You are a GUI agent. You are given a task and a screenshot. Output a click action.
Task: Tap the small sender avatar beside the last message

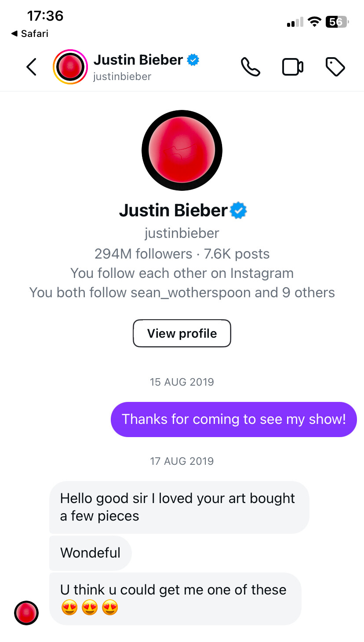point(26,613)
